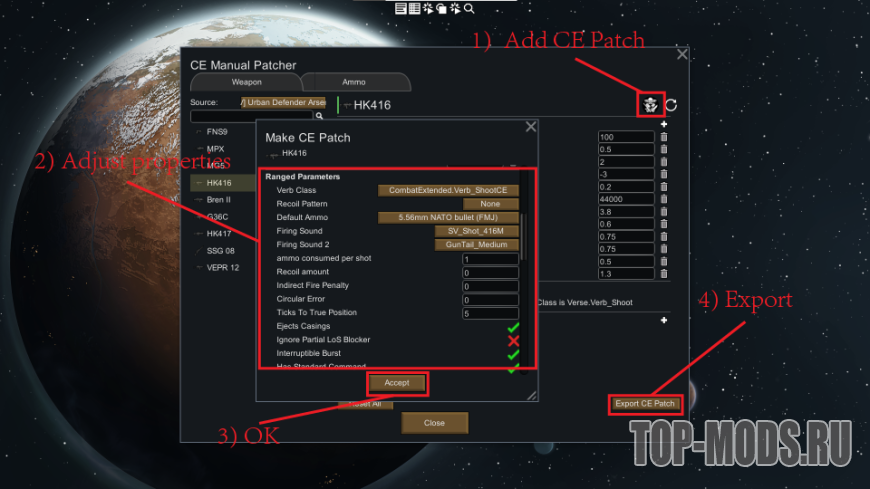Click the plus icon above the stat list

664,124
